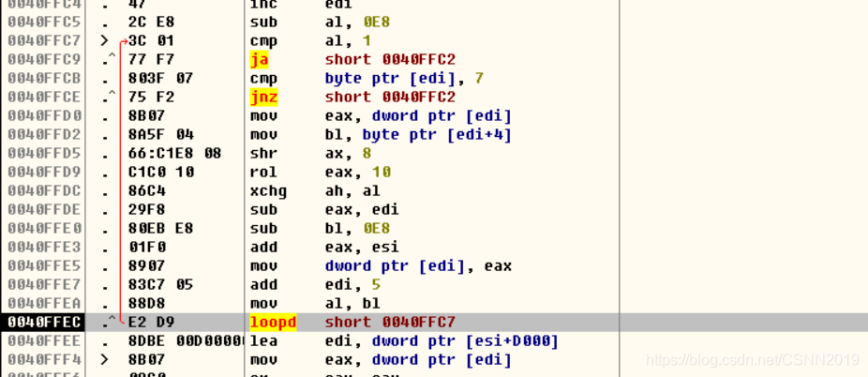Click the highlighted jnz mnemonic
Image resolution: width=868 pixels, height=377 pixels.
[263, 98]
